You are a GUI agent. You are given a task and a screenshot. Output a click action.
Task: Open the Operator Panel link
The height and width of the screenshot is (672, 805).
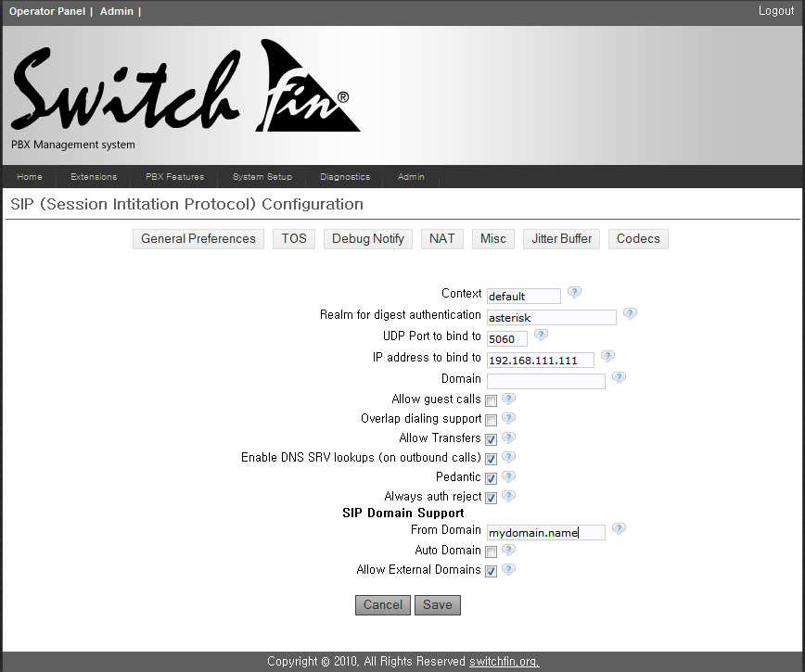pyautogui.click(x=47, y=11)
